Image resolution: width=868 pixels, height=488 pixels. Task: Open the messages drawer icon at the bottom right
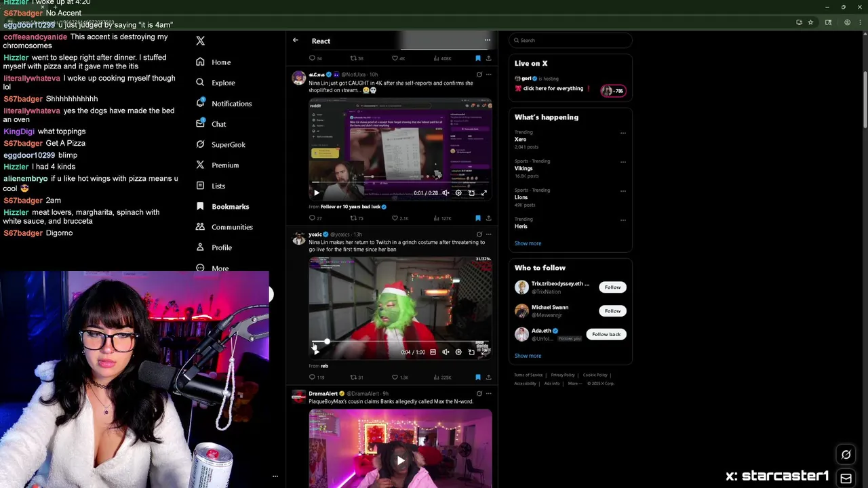click(x=846, y=479)
